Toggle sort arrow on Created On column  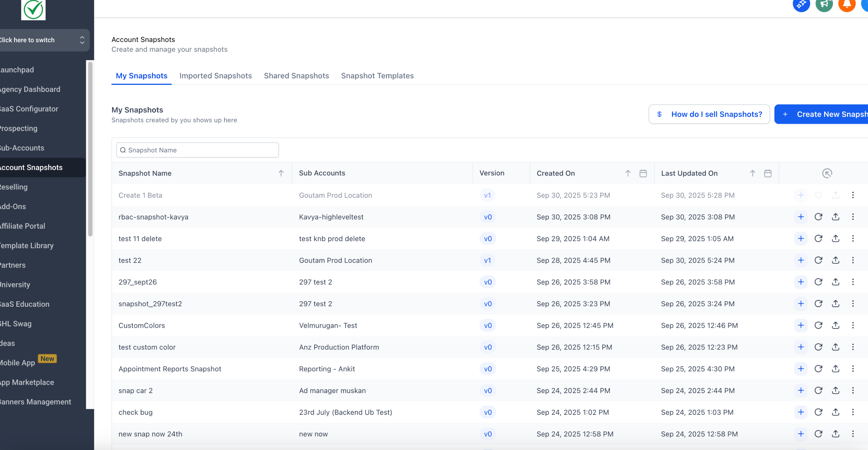point(628,173)
